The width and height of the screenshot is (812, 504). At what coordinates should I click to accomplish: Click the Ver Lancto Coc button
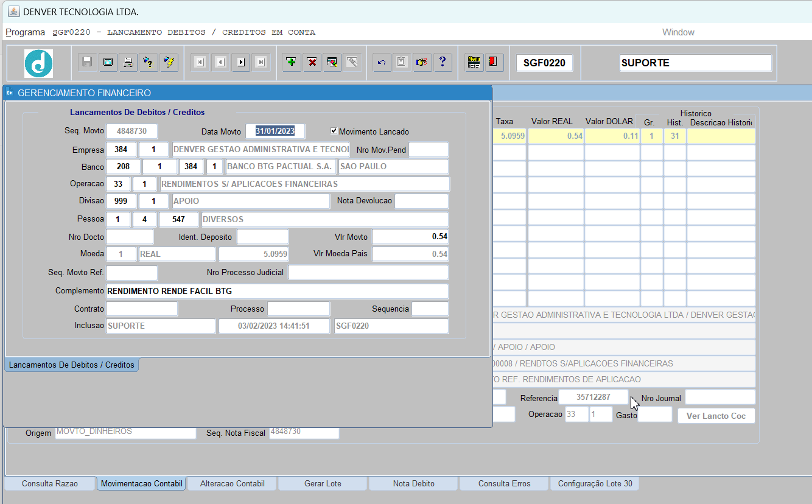click(x=716, y=416)
